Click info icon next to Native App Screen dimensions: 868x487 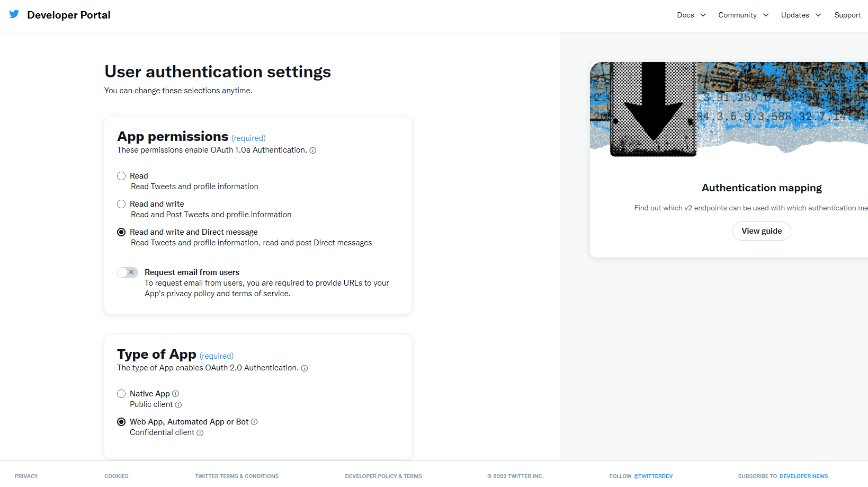pyautogui.click(x=175, y=394)
